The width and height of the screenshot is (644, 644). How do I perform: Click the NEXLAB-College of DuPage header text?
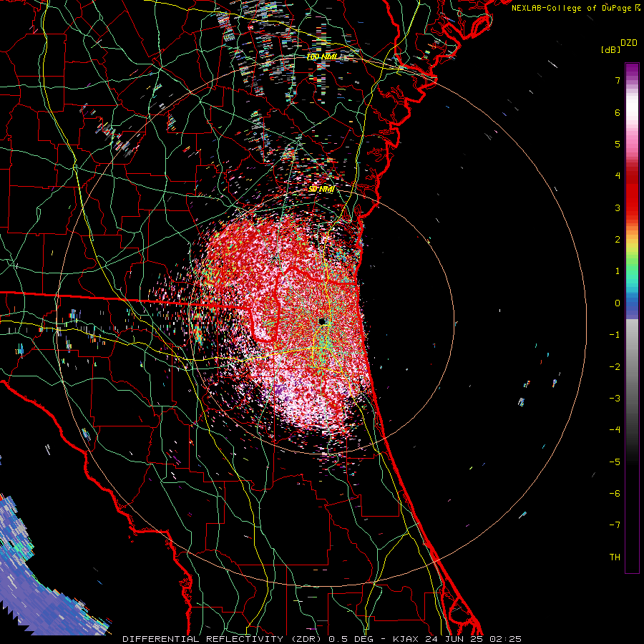point(571,8)
